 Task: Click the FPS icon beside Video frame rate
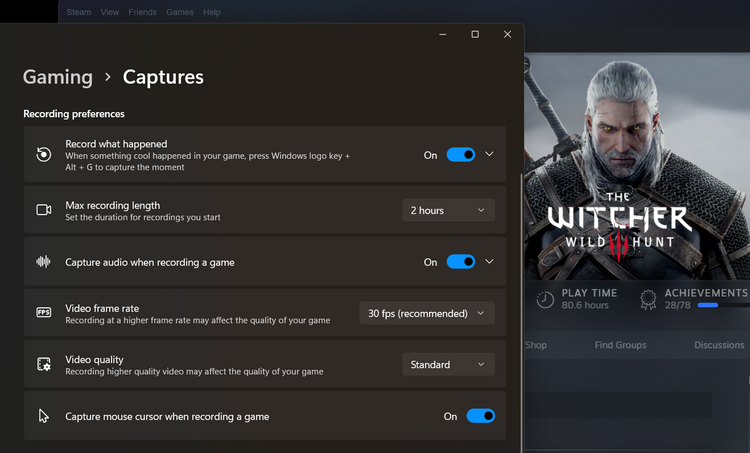pos(44,312)
